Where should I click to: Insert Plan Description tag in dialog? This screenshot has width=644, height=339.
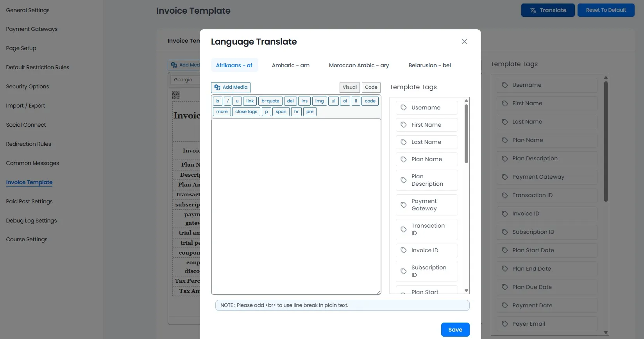(x=427, y=180)
